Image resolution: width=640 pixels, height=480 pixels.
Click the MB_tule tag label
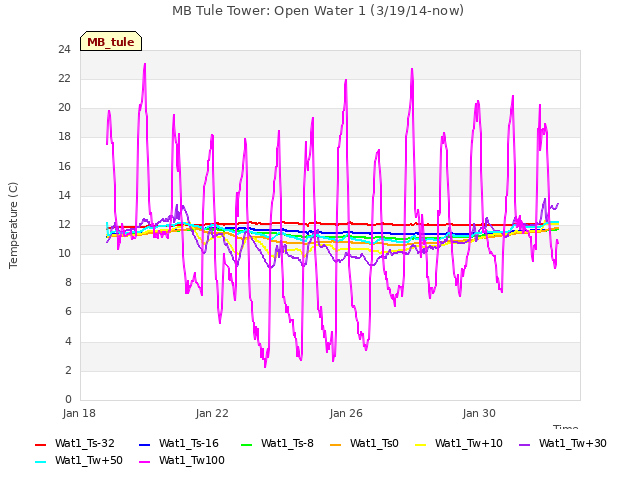click(111, 42)
